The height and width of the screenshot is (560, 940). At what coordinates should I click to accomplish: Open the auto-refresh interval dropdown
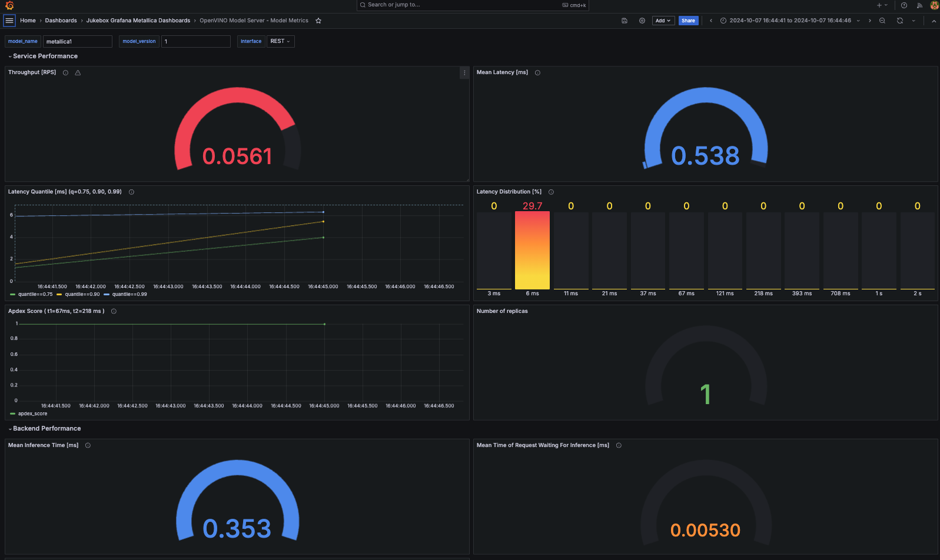click(x=914, y=21)
